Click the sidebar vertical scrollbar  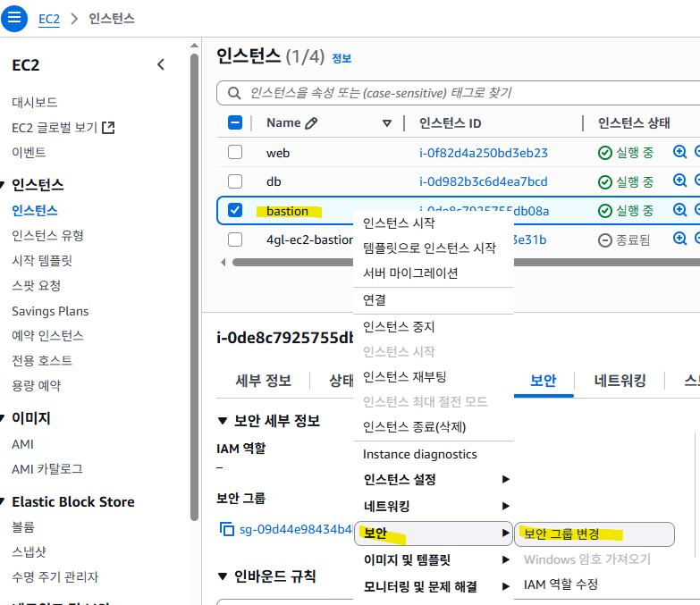click(194, 287)
